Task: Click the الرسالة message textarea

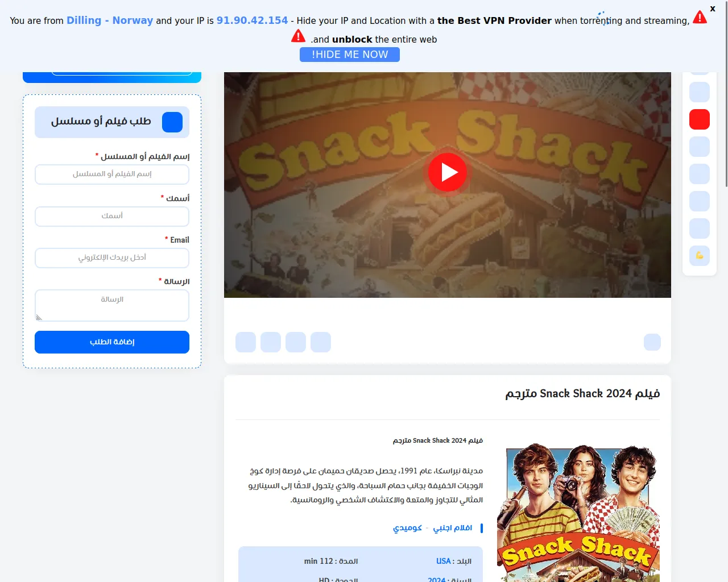Action: [x=112, y=305]
